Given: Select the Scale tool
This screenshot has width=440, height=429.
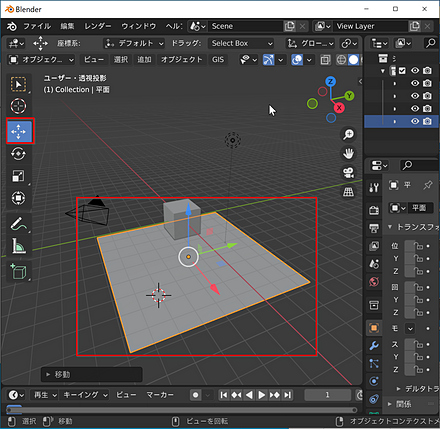Looking at the screenshot, I should (18, 176).
